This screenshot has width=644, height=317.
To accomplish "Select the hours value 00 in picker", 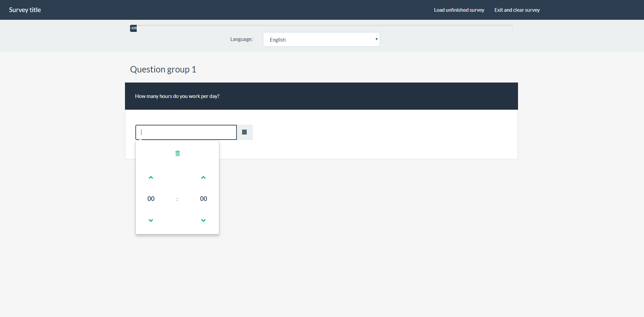I will coord(151,199).
